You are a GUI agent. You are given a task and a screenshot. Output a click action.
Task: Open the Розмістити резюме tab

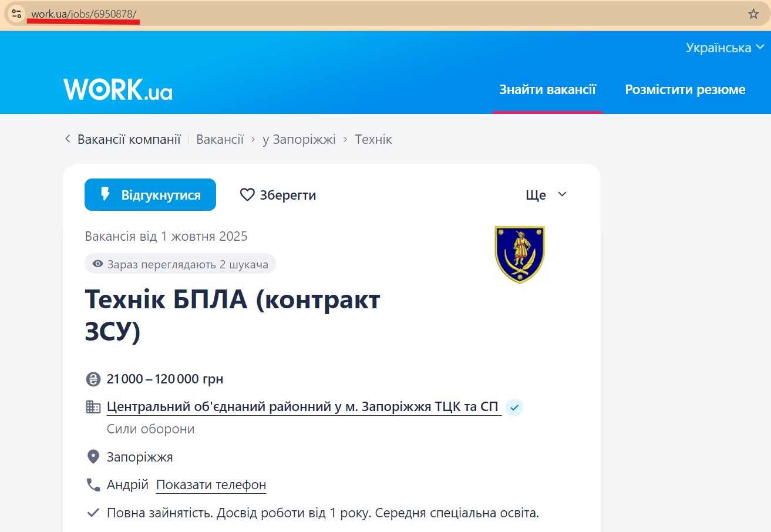(685, 89)
